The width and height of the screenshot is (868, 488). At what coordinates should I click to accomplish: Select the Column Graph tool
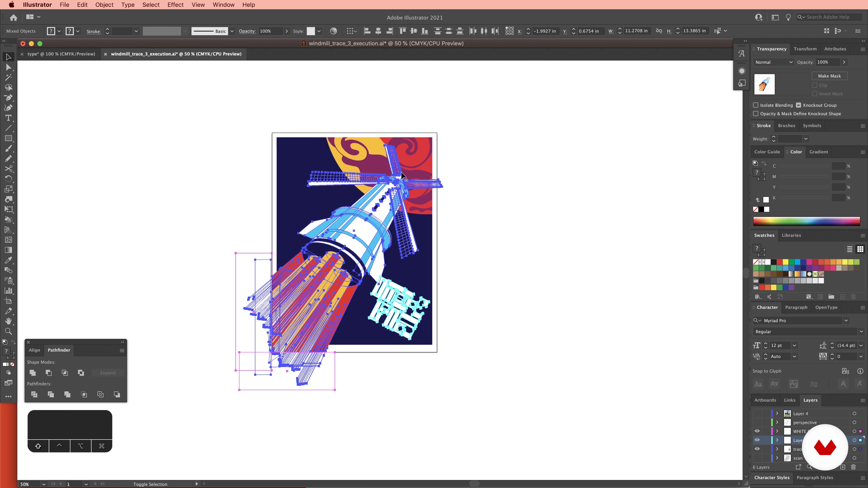point(8,291)
